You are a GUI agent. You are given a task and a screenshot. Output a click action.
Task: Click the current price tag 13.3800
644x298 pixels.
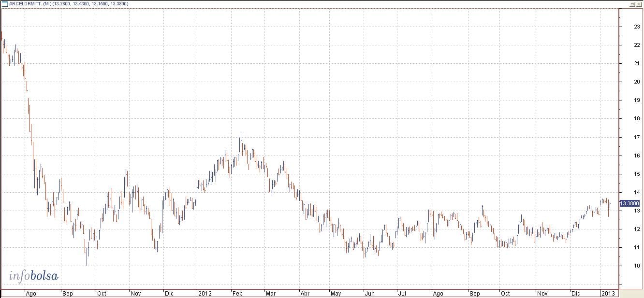click(630, 203)
